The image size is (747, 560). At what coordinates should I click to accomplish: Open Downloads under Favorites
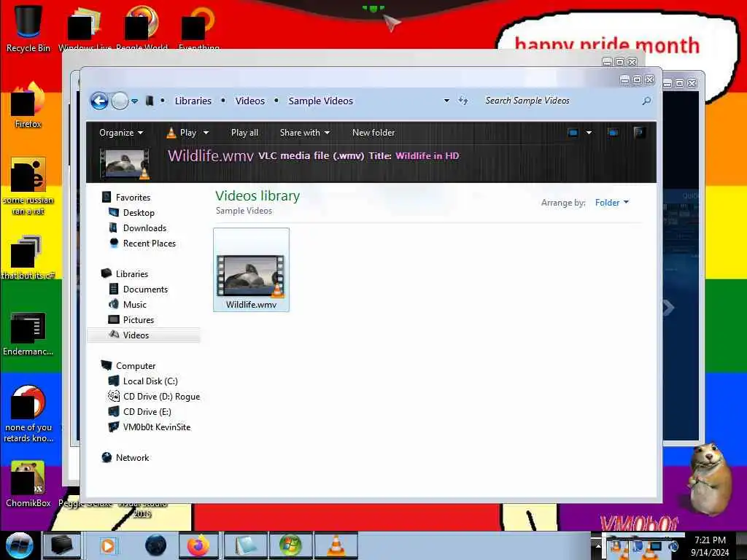coord(145,228)
